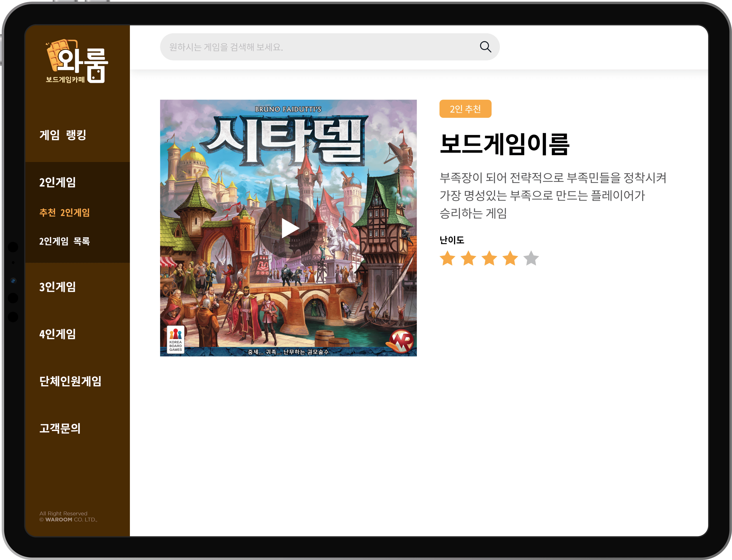Click the third difficulty star
Viewport: 732px width, 560px height.
click(489, 258)
